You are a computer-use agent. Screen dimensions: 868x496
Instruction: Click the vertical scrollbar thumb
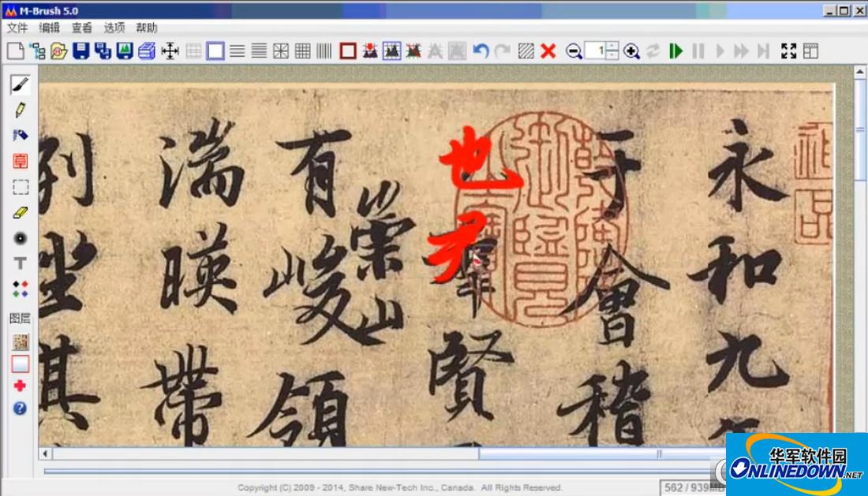pos(859,130)
